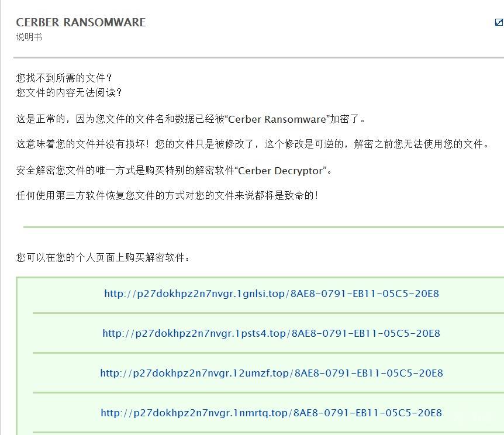Click the sentence beginning 安全解密您文件的唯一方式
Screen dimensions: 504x435
tap(174, 170)
